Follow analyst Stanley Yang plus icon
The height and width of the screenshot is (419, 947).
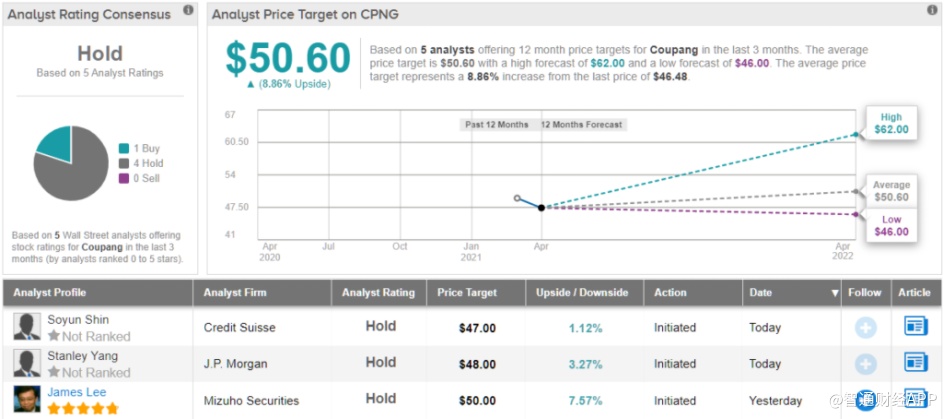866,363
